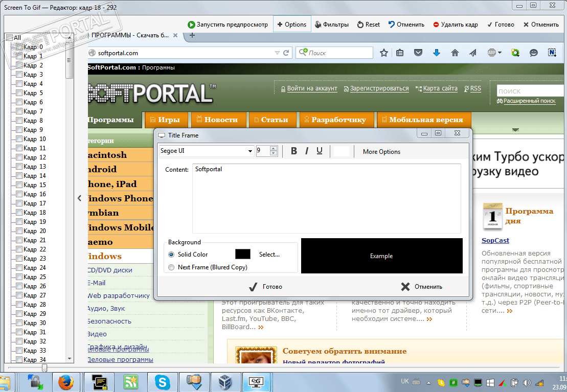Click the send paper-plane icon in browser
567x392 pixels.
473,53
